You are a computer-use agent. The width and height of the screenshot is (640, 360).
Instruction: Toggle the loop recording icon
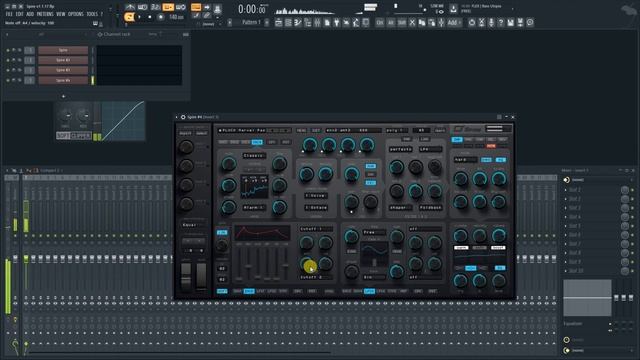point(181,7)
